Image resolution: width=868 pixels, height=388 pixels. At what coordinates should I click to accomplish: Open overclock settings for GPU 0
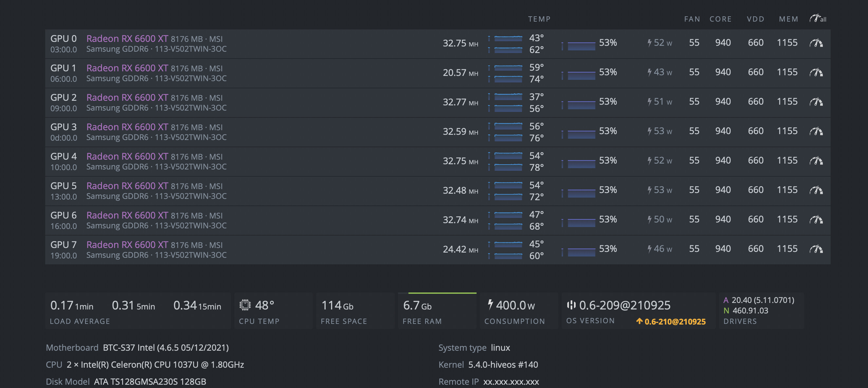(816, 43)
